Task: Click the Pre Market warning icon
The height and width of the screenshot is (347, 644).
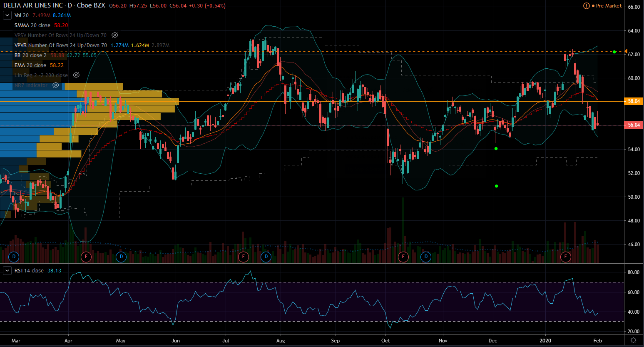Action: coord(586,6)
